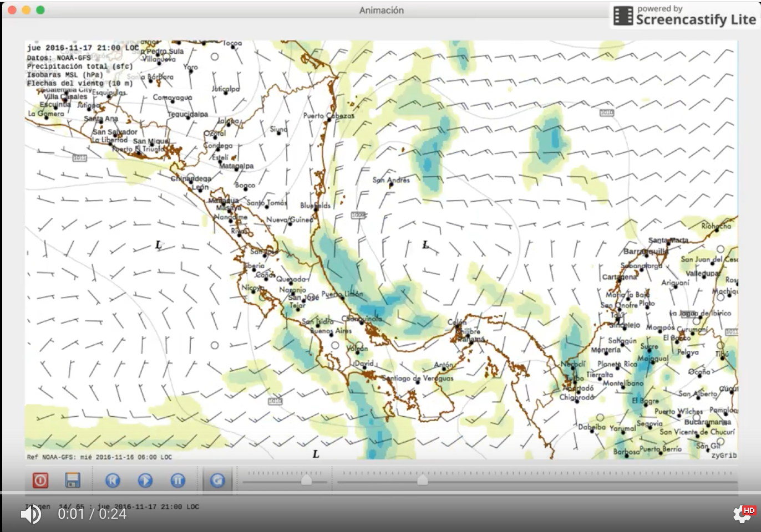Click the 'Animación' window title
Screen dimensions: 761x532
point(382,10)
